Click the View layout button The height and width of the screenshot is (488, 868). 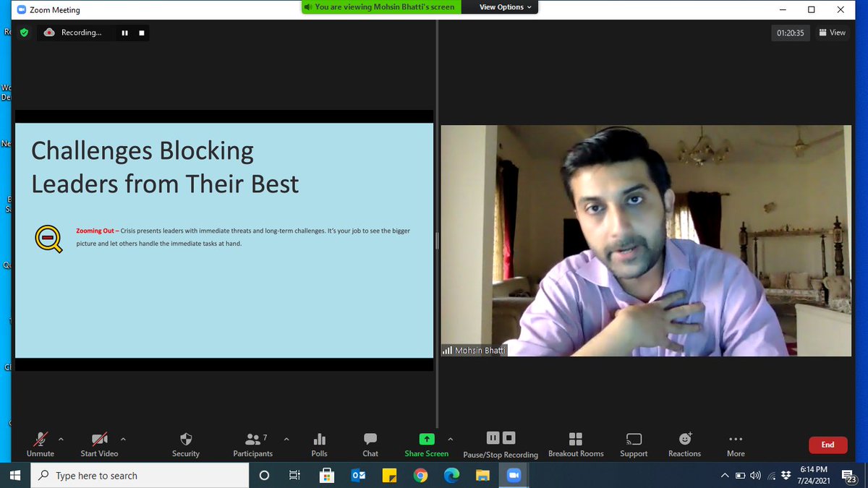tap(832, 33)
